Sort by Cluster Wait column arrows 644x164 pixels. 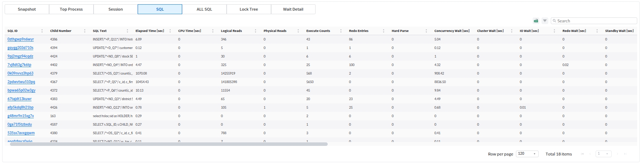(512, 31)
